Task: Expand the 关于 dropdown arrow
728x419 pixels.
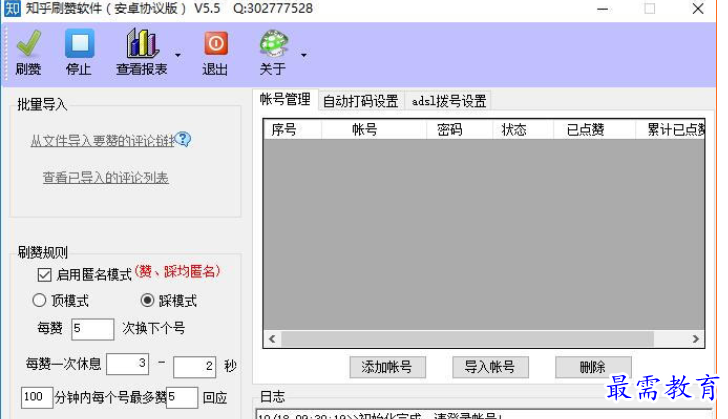Action: coord(304,55)
